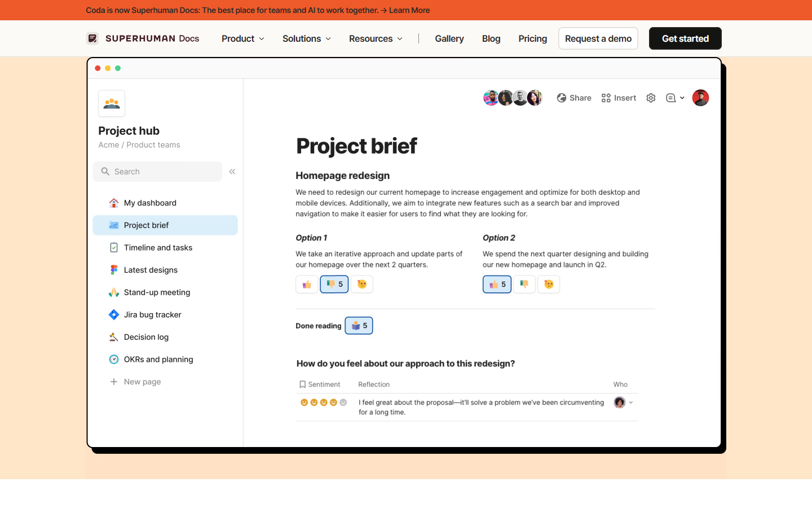Toggle thumbs-up reaction under Option 1
The image size is (812, 508).
[x=307, y=284]
